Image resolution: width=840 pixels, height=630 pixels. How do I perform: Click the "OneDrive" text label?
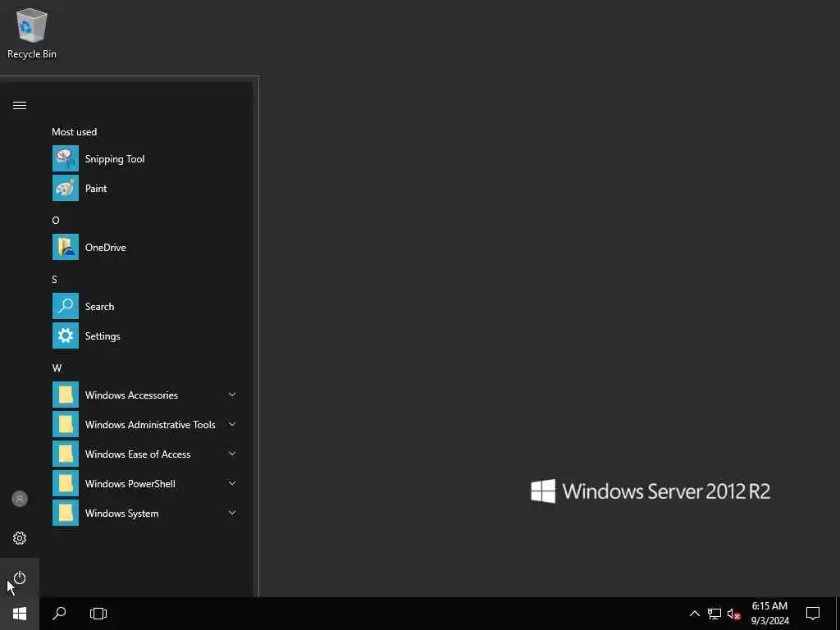tap(106, 248)
